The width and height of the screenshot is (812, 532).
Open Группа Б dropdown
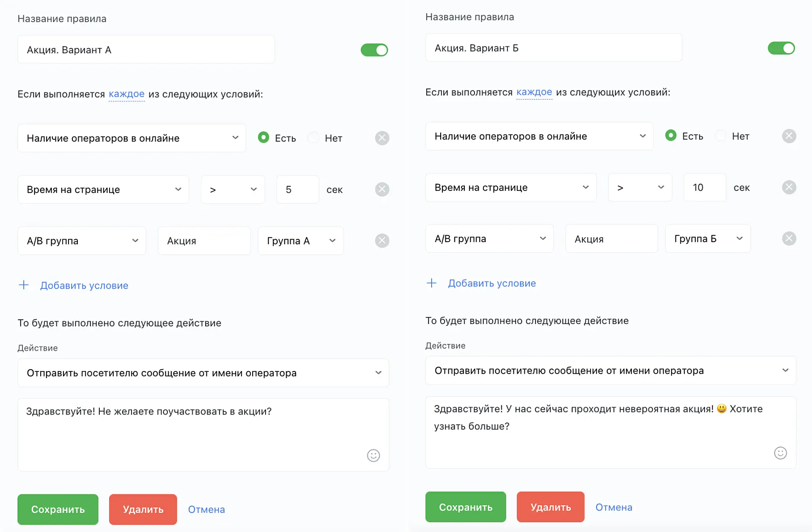(708, 239)
